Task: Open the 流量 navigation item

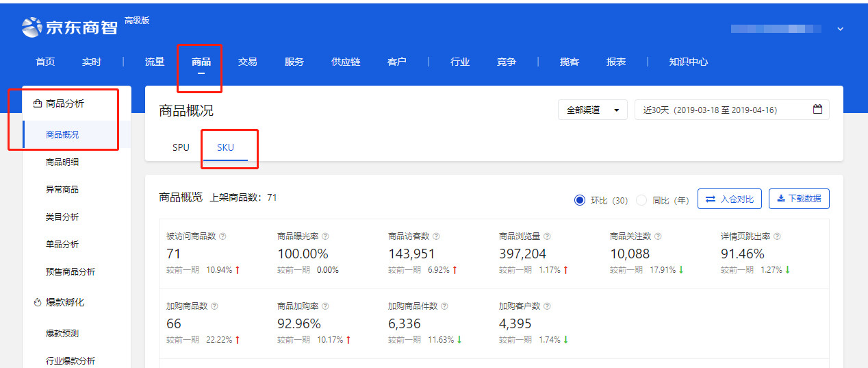Action: (155, 62)
